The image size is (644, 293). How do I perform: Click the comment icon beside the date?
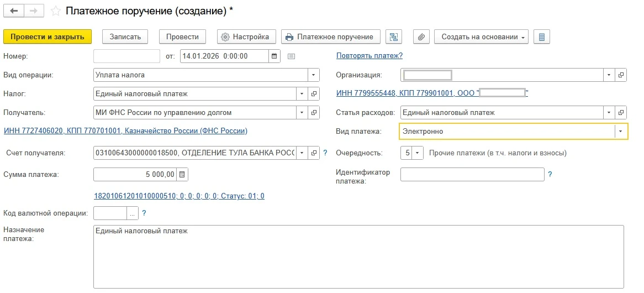pyautogui.click(x=292, y=56)
